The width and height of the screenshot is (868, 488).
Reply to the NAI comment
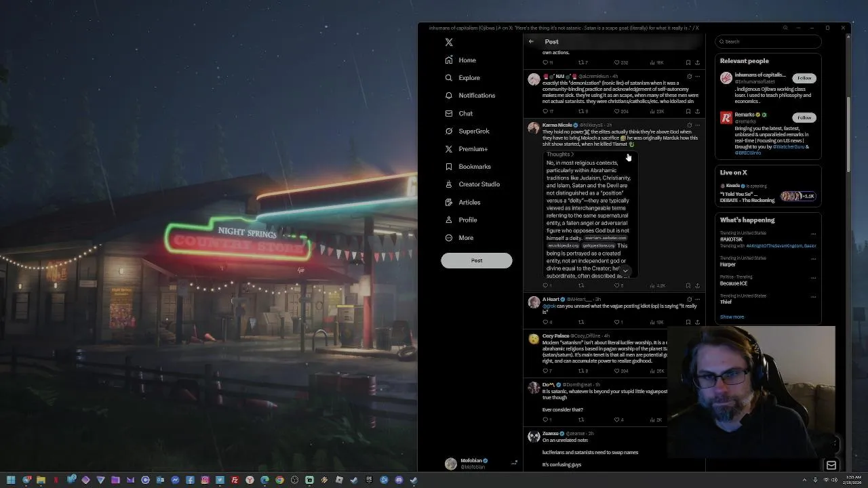click(545, 111)
